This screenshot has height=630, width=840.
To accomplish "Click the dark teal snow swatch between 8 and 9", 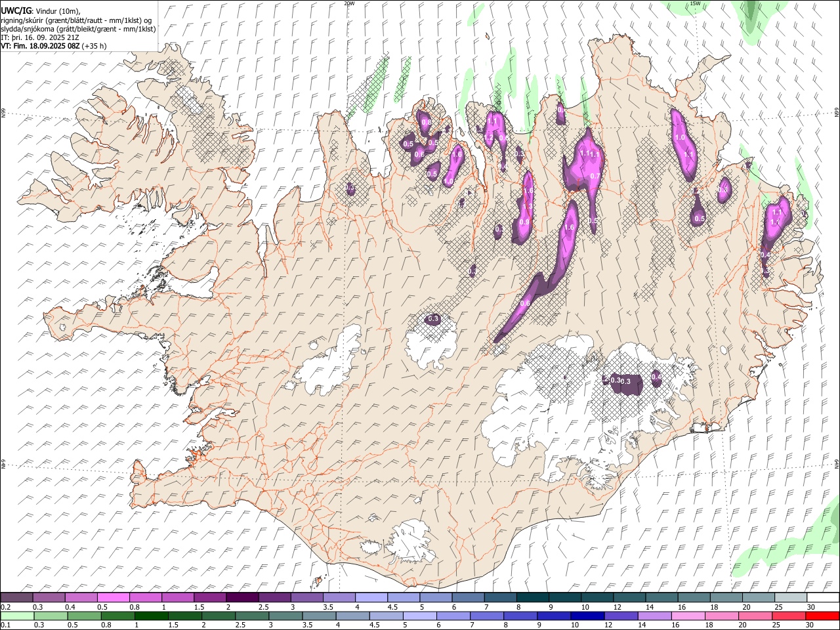I will point(533,597).
